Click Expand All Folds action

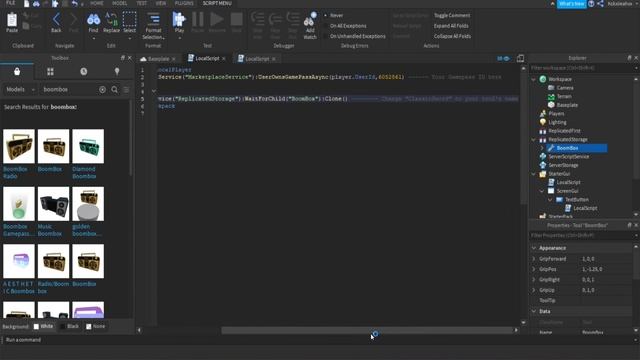click(x=451, y=26)
